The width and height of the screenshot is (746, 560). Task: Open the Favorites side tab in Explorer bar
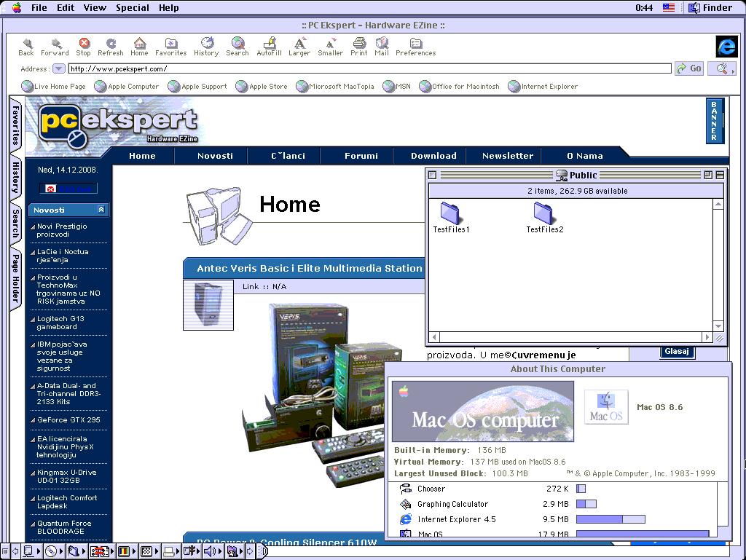16,125
